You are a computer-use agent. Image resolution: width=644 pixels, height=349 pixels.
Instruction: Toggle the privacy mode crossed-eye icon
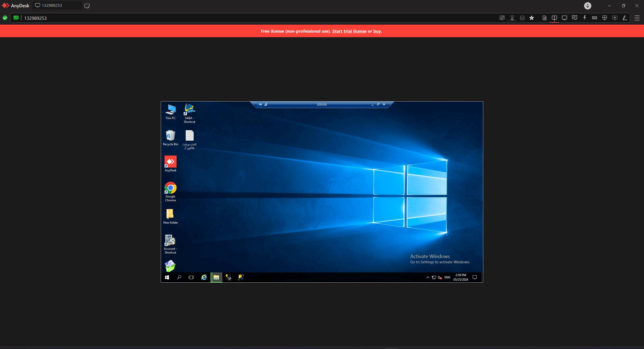502,18
